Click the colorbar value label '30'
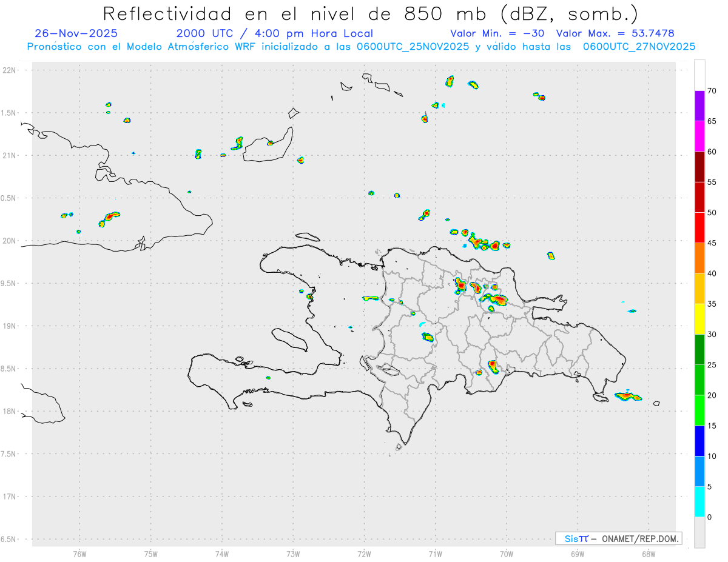728x562 pixels. [712, 335]
